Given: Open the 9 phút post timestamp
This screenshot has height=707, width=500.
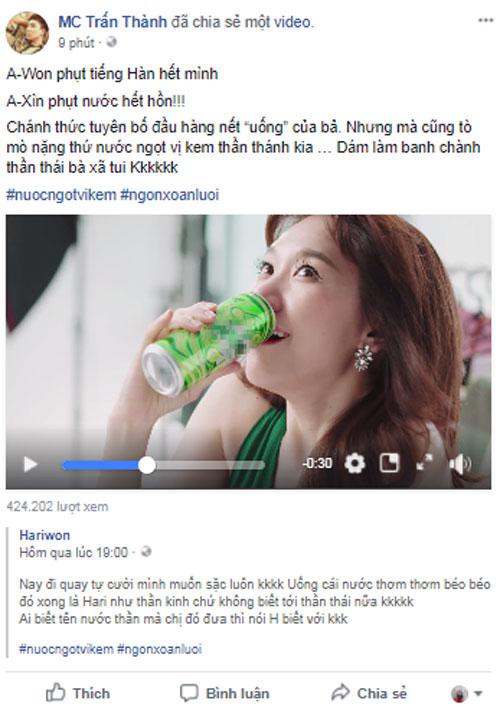Looking at the screenshot, I should coord(76,43).
